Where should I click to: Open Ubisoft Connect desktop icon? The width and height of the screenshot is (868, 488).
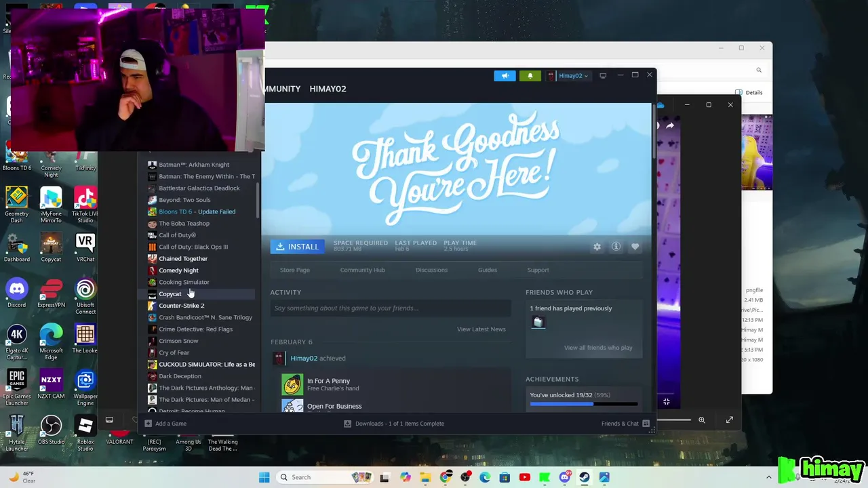pyautogui.click(x=85, y=296)
